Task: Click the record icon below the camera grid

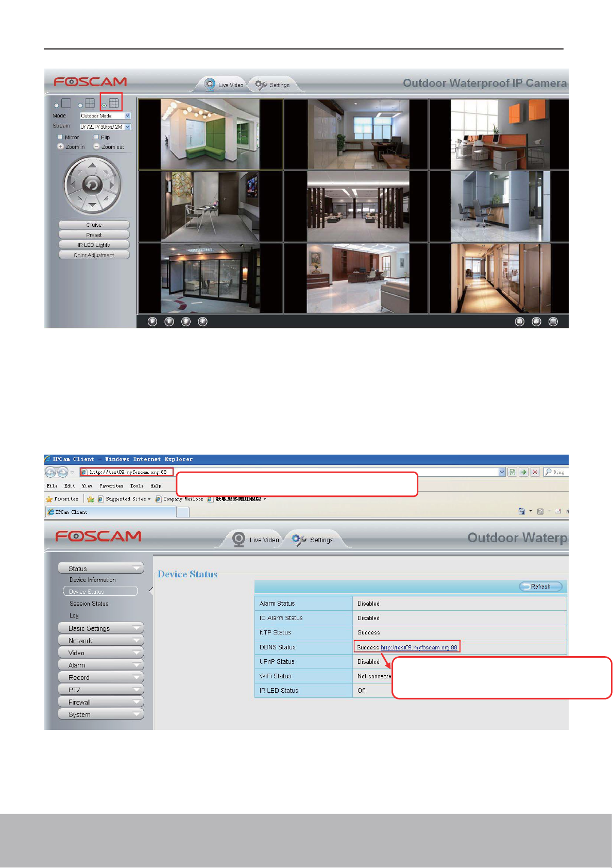Action: coord(536,321)
